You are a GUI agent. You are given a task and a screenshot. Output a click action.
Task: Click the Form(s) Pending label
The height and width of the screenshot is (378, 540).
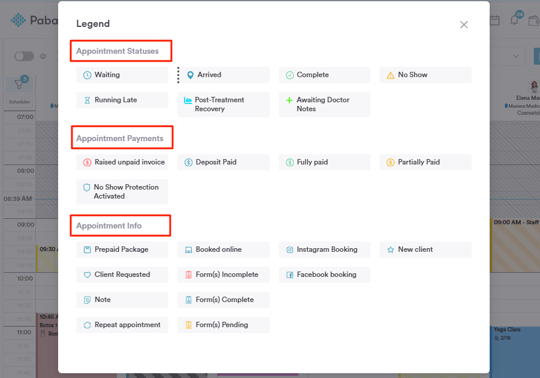pos(222,325)
